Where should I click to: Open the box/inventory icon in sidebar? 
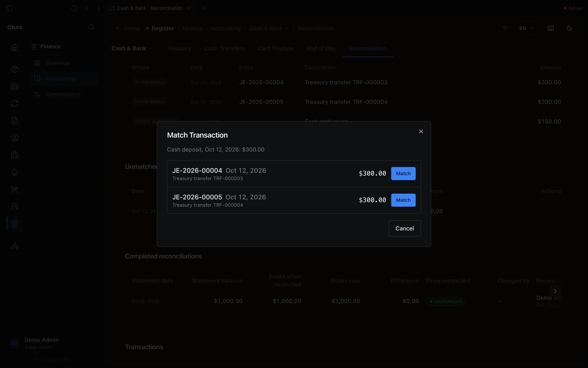(x=14, y=69)
